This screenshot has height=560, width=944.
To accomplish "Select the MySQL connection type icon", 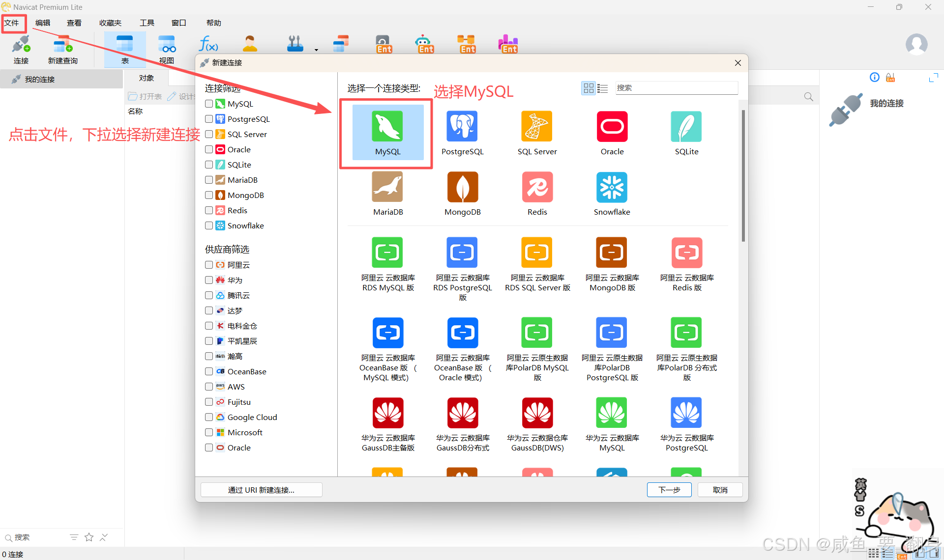I will 387,127.
